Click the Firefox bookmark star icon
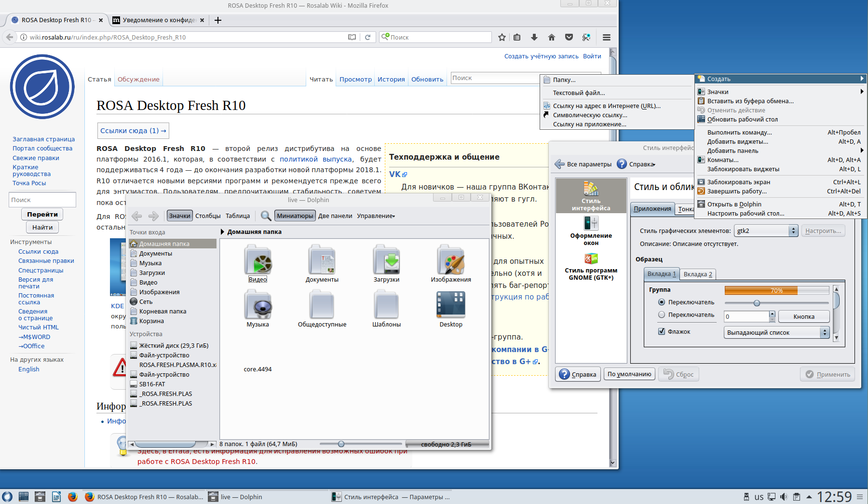 tap(502, 37)
